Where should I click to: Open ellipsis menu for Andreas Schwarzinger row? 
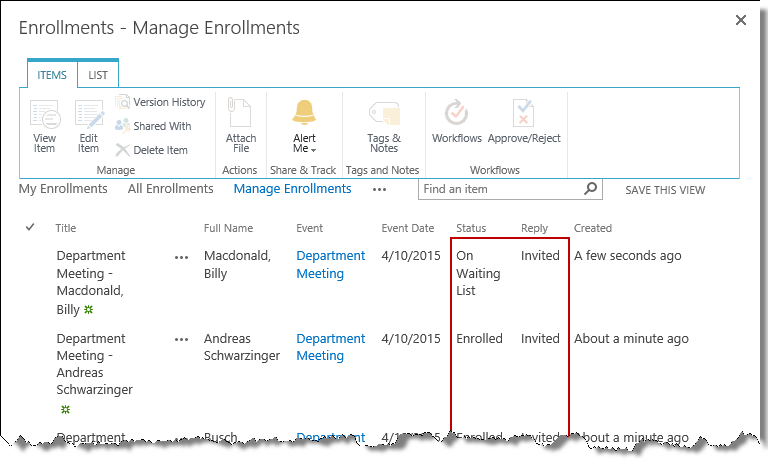pos(181,340)
